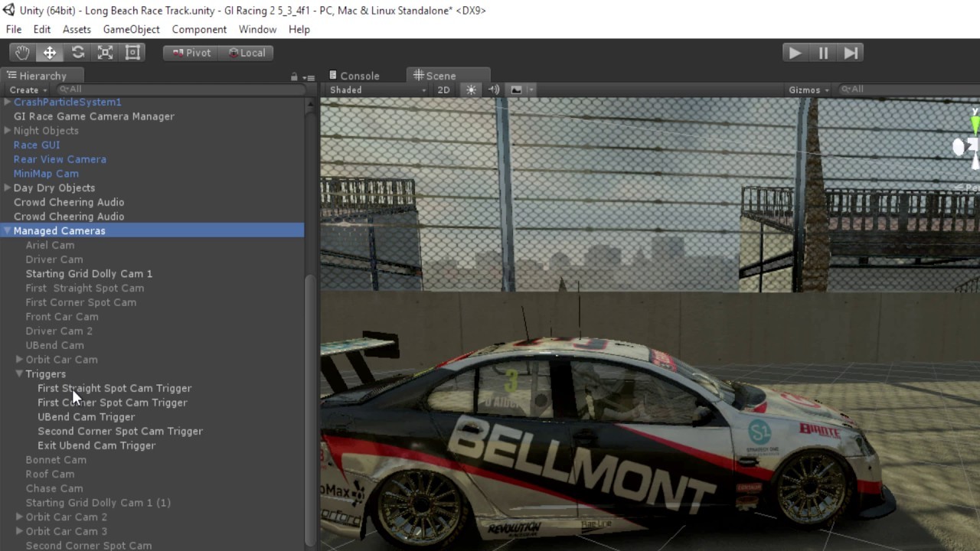Screen dimensions: 980x551
Task: Select the Front Car Cam object
Action: coord(62,316)
